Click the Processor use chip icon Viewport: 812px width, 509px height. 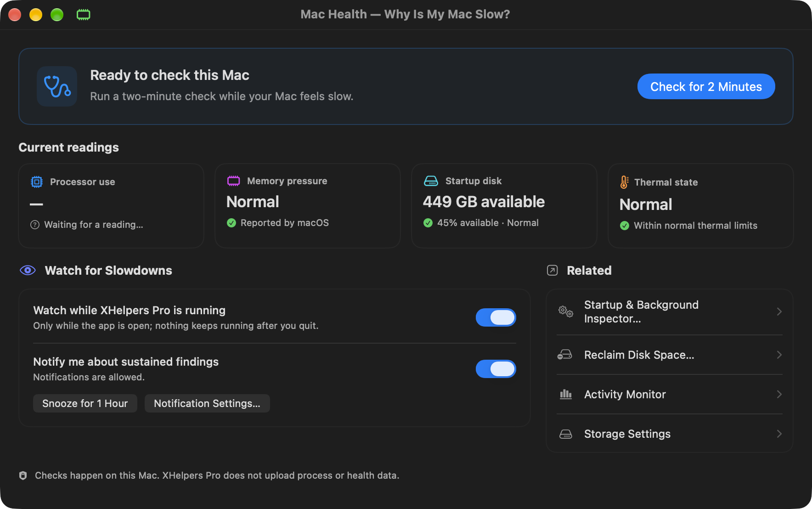(37, 182)
